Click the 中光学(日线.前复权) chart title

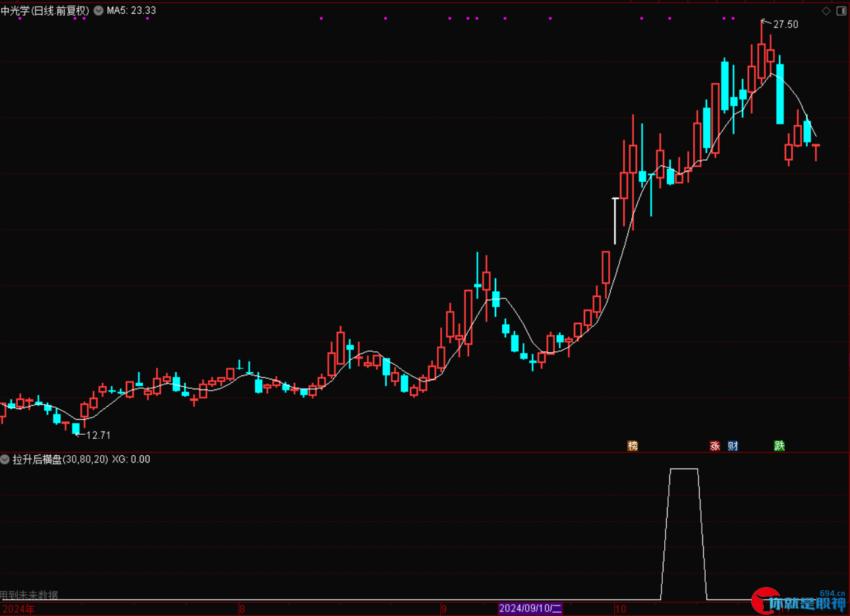point(45,11)
